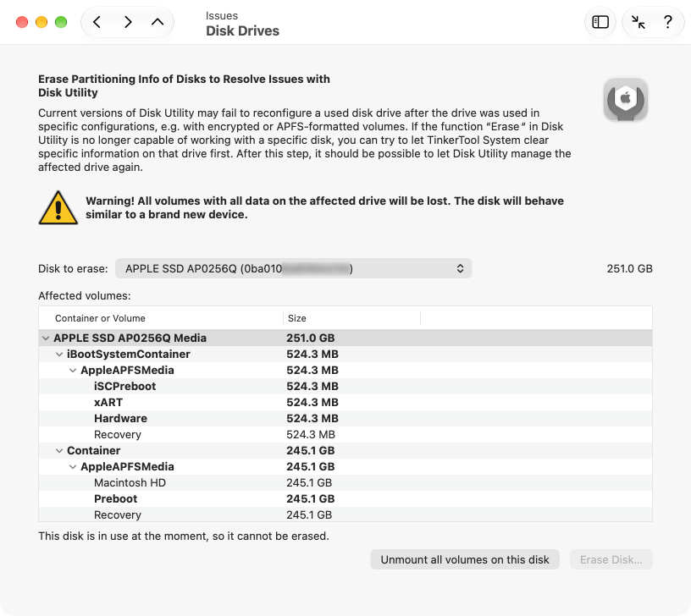The height and width of the screenshot is (616, 691).
Task: Zoom the window with green button
Action: (x=61, y=22)
